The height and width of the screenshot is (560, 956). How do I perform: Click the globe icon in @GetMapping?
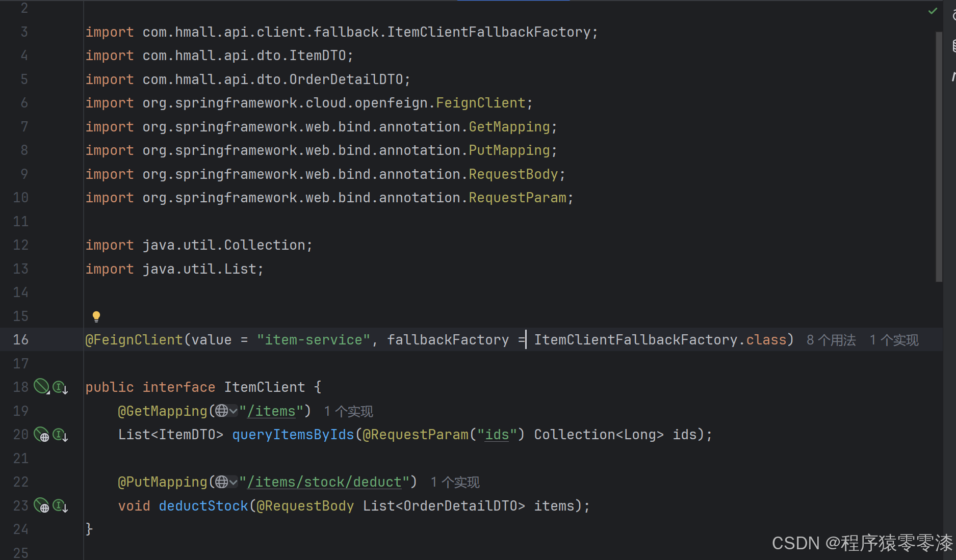click(221, 411)
